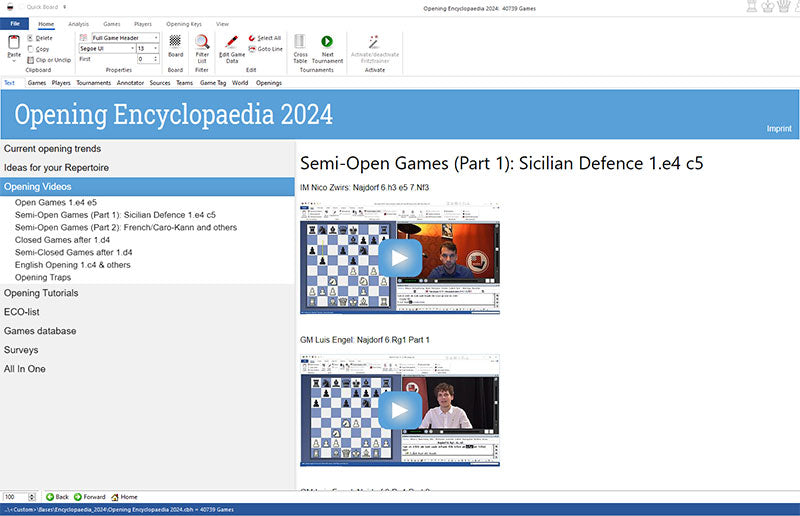800x516 pixels.
Task: Click the Delete icon in Clipboard group
Action: click(x=31, y=37)
